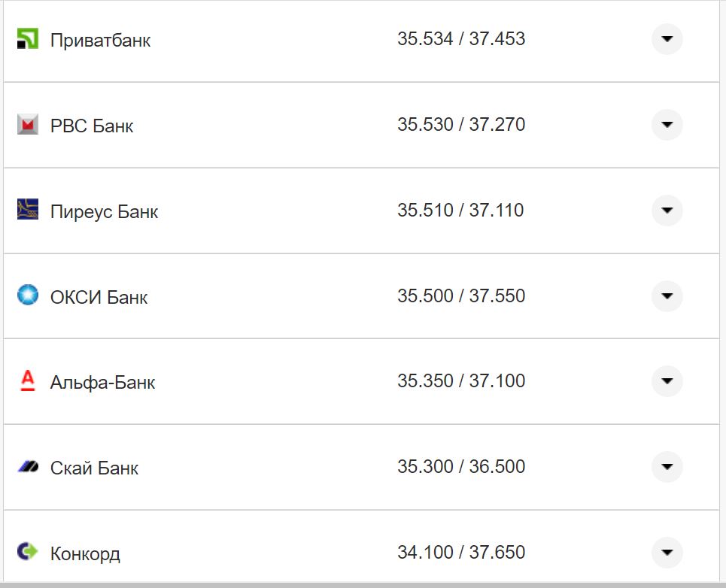Expand the ОКСИ Банк row arrow

[x=667, y=296]
